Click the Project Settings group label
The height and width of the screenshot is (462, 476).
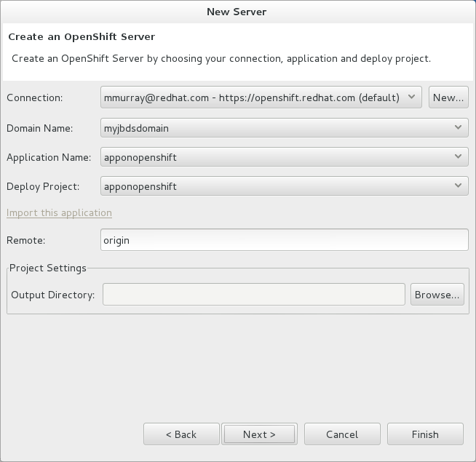[x=47, y=268]
